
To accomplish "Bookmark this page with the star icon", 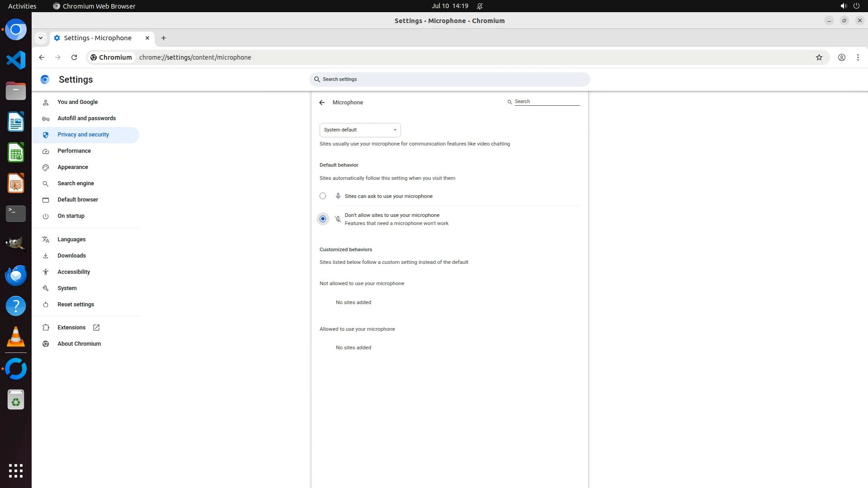I will 819,57.
